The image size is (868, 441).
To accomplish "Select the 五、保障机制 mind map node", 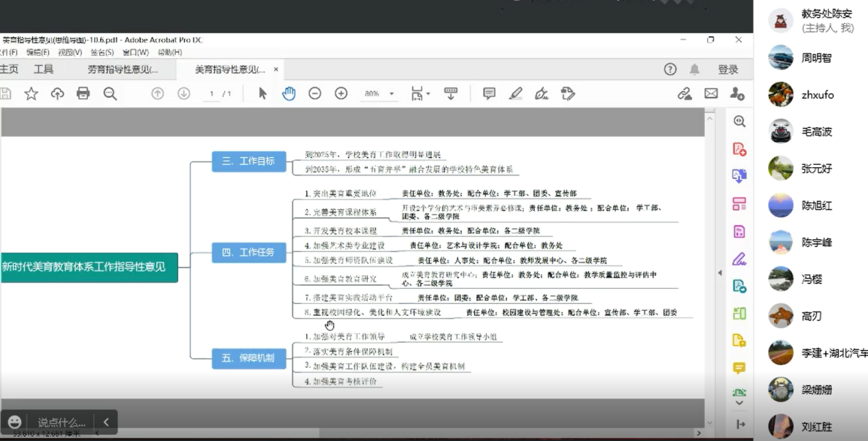I will (249, 357).
